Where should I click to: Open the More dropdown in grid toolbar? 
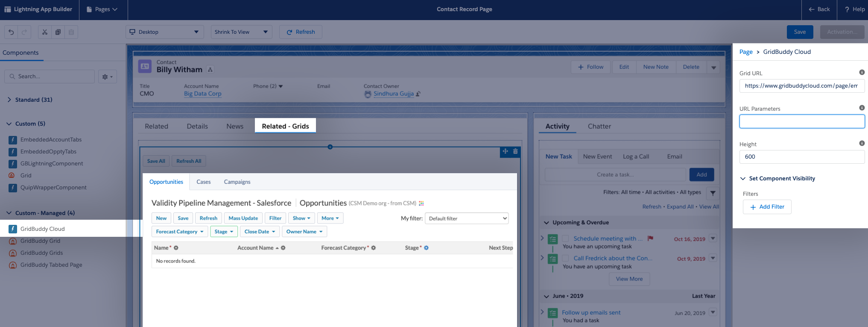[x=330, y=218]
